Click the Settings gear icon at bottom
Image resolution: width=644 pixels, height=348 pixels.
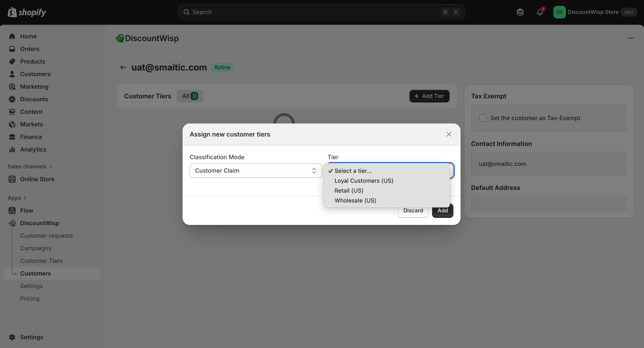(12, 337)
